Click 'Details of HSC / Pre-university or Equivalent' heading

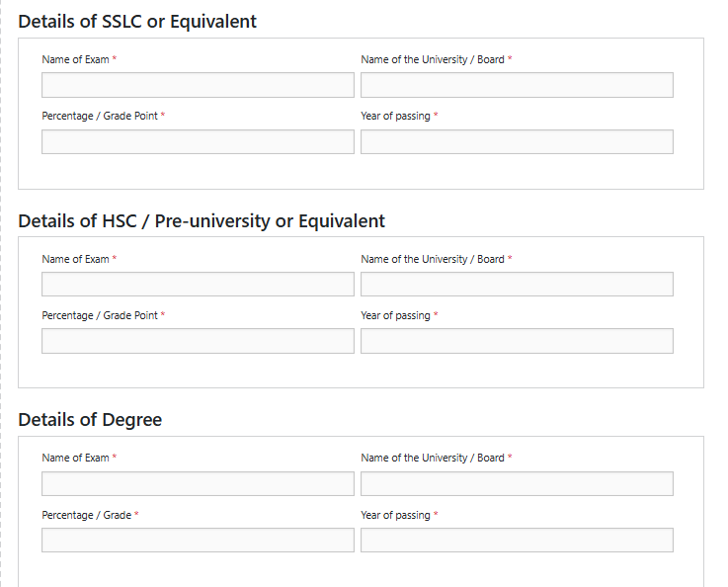tap(202, 221)
